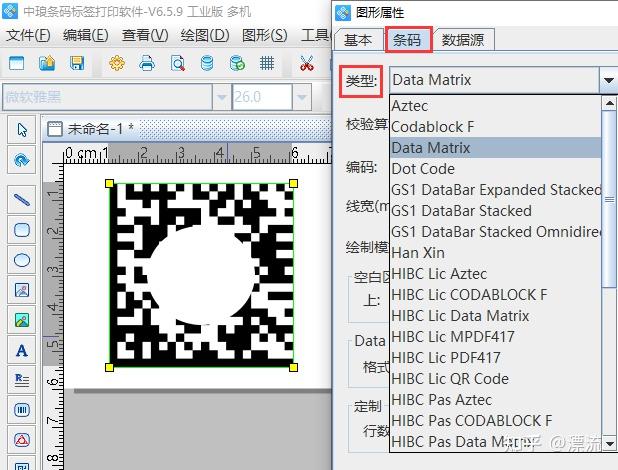
Task: Choose GS1 DataBar Stacked Omnidirectional option
Action: click(495, 231)
